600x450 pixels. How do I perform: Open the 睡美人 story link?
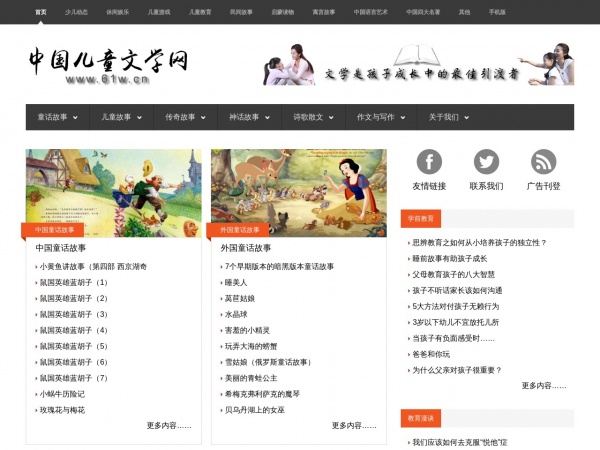[x=236, y=282]
